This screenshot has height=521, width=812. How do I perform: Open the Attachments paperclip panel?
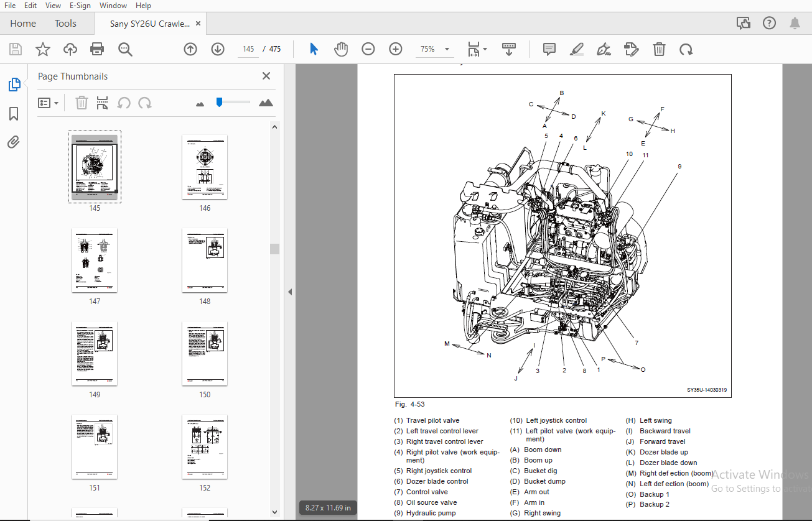pos(14,142)
